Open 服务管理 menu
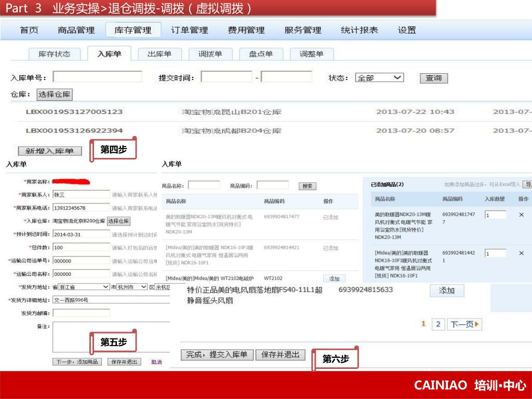532x399 pixels. coord(303,30)
